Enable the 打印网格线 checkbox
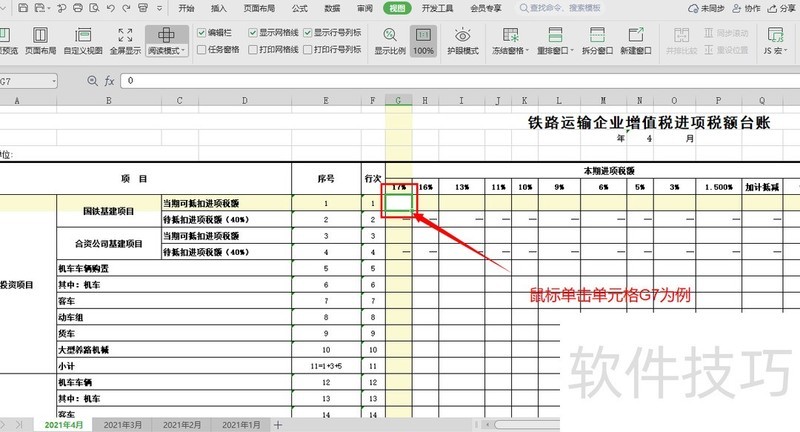This screenshot has width=800, height=432. (x=253, y=49)
